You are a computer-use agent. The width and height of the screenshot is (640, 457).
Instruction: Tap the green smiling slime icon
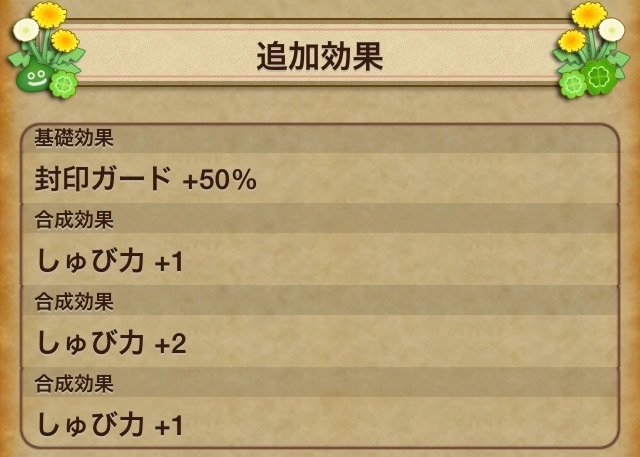coord(32,76)
